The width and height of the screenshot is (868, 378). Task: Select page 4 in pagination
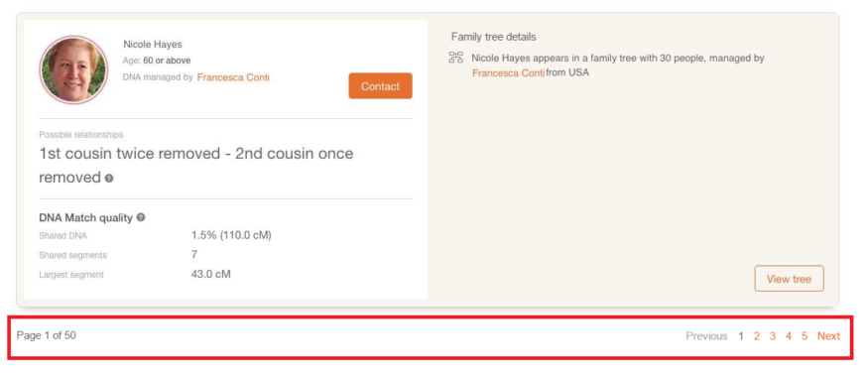coord(789,336)
